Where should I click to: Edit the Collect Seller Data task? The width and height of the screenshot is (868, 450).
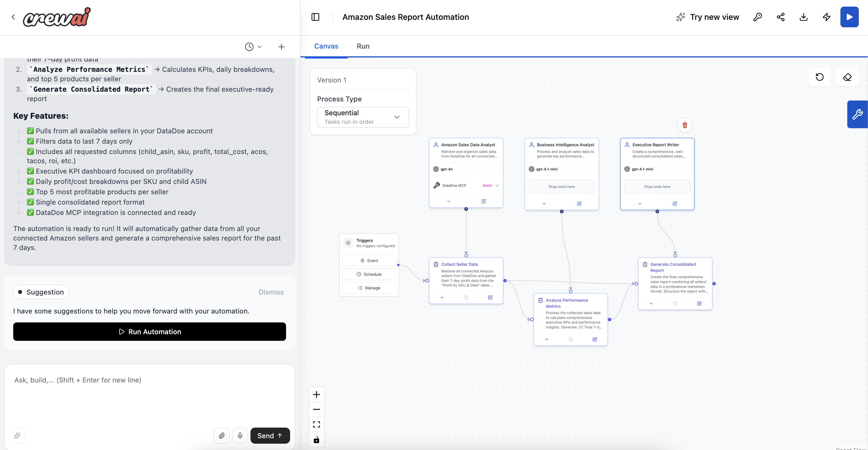coord(490,297)
